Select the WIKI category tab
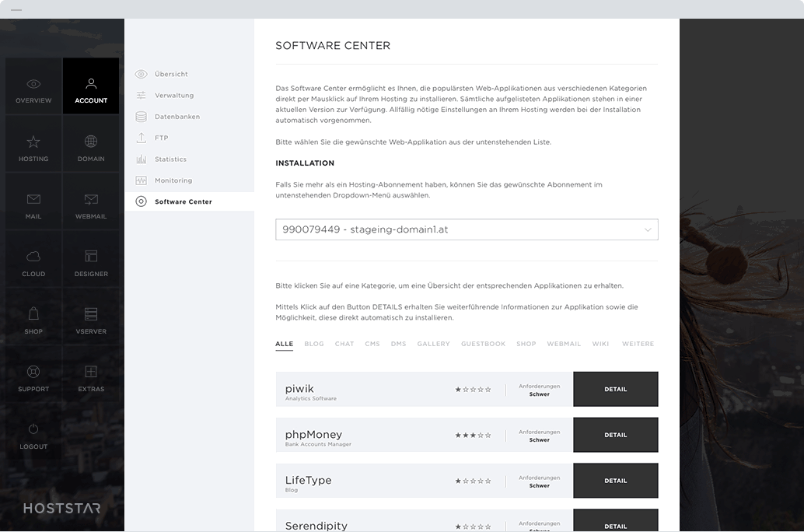The image size is (804, 532). [600, 344]
